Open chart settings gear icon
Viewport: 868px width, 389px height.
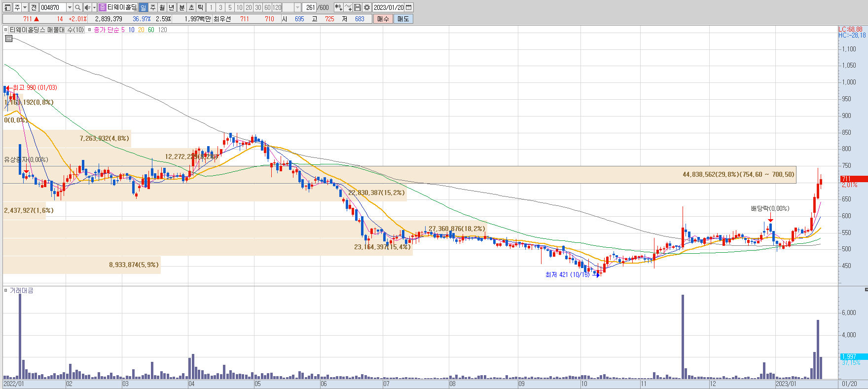[367, 7]
